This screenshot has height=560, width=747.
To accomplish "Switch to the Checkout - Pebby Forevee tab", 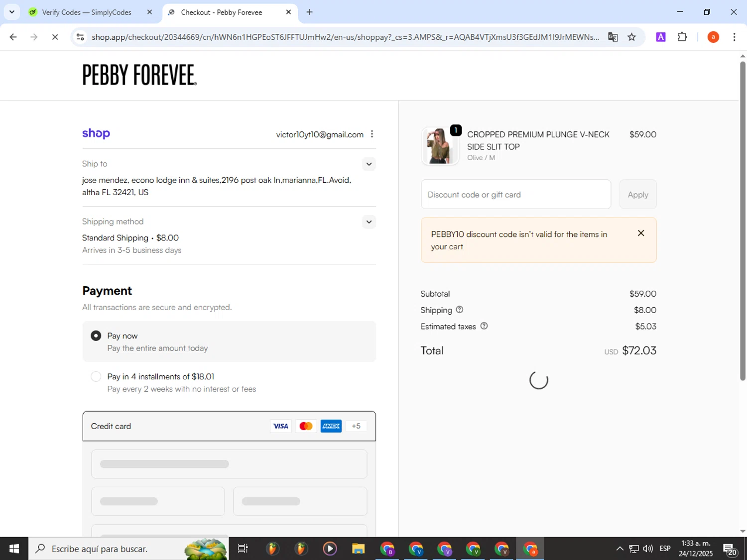I will point(230,12).
